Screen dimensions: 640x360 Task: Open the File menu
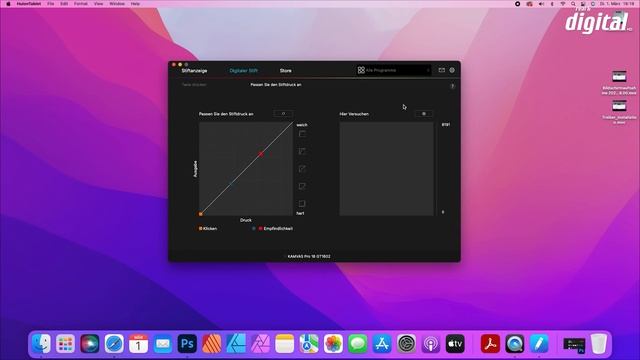coord(51,4)
